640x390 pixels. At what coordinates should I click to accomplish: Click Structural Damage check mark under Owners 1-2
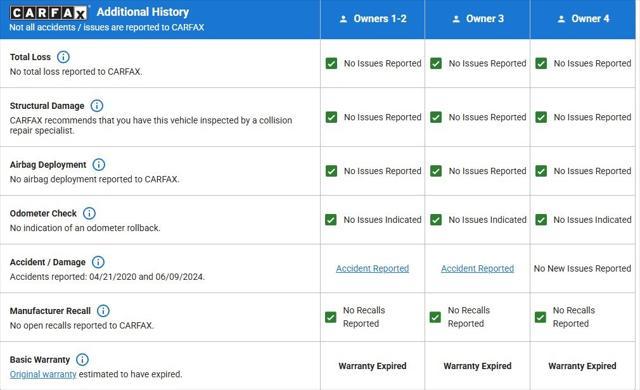(331, 117)
